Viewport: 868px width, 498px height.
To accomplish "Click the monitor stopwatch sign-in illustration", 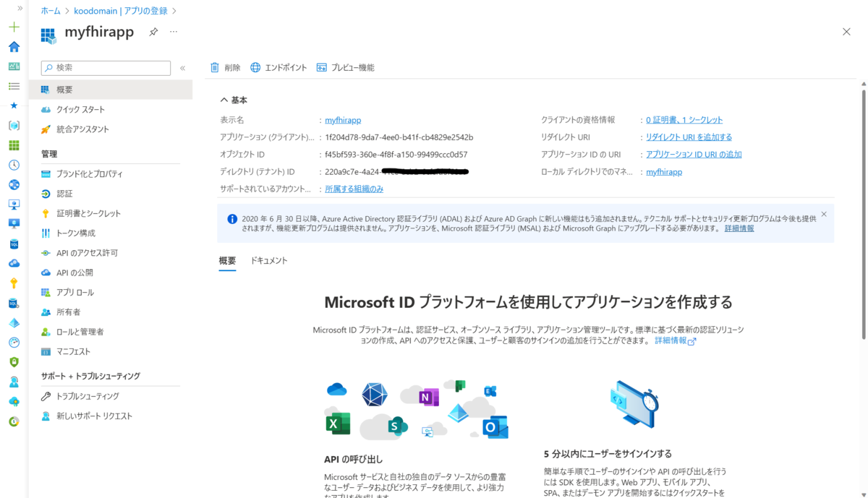I will coord(634,405).
